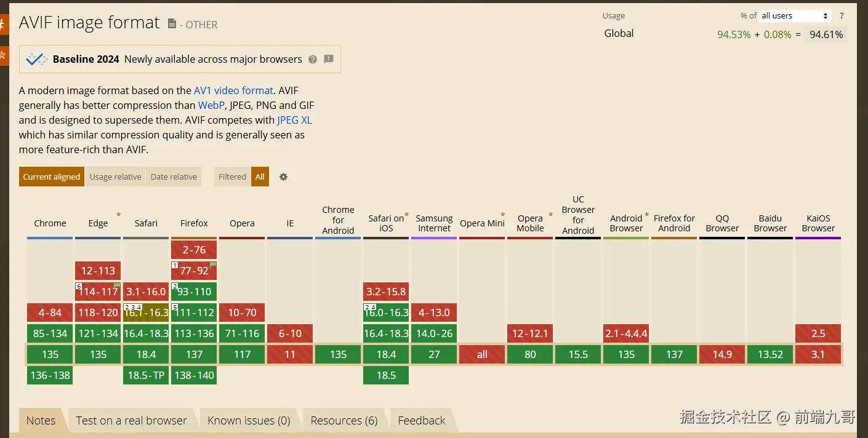Click IE 6-10 version cell

coord(290,333)
